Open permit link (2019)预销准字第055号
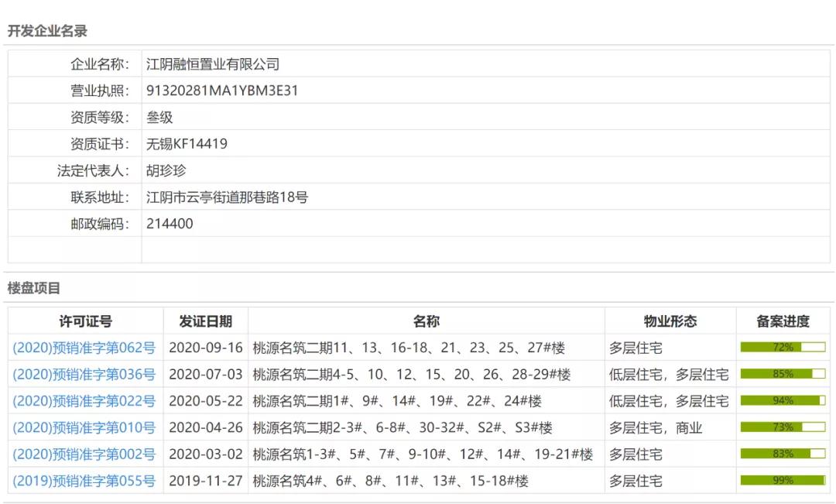Viewport: 836px width, 504px height. [84, 481]
